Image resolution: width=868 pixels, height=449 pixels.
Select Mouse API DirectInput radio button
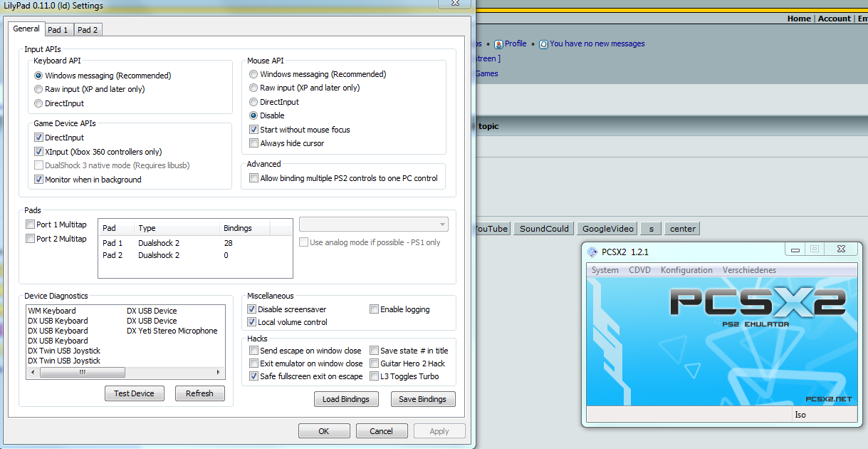tap(253, 102)
